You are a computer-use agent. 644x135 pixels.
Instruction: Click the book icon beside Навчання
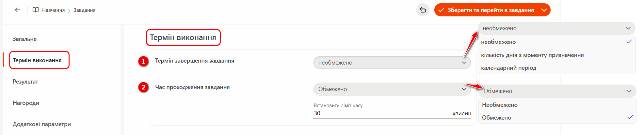(x=36, y=10)
